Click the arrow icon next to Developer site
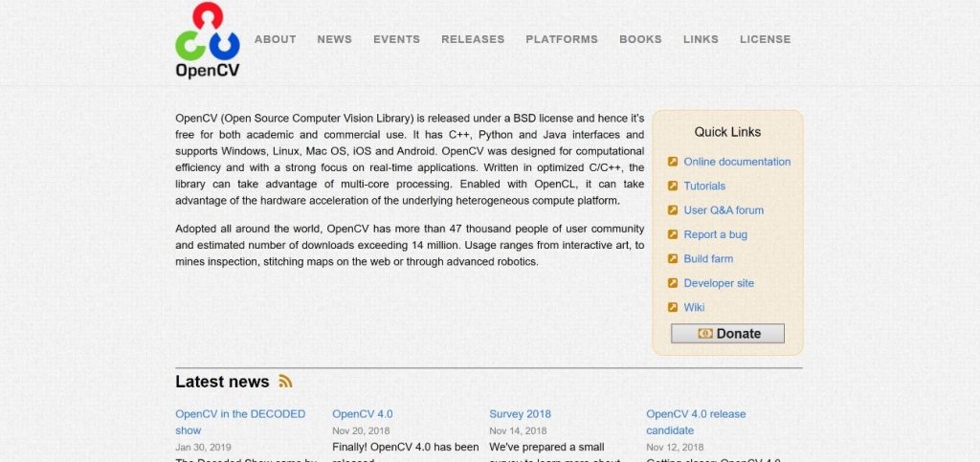This screenshot has height=462, width=980. coord(673,283)
